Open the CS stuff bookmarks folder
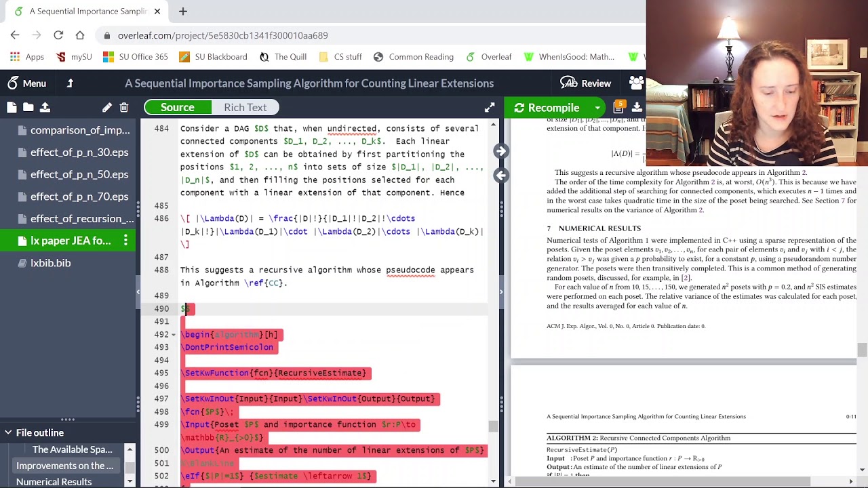Screen dimensions: 868x488 pyautogui.click(x=340, y=57)
